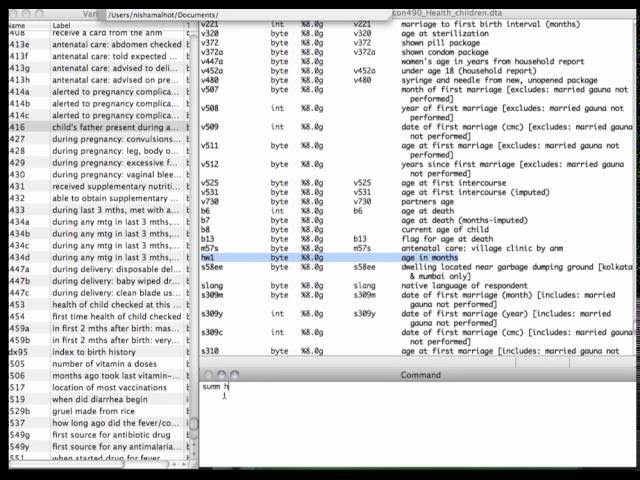
Task: Select 517 location of most vaccinations
Action: tap(99, 388)
